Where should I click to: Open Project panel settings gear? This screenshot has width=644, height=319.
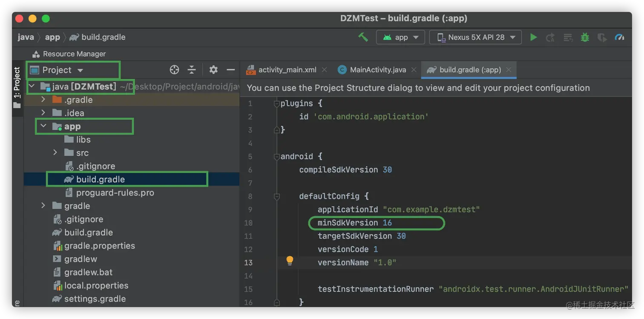click(213, 70)
